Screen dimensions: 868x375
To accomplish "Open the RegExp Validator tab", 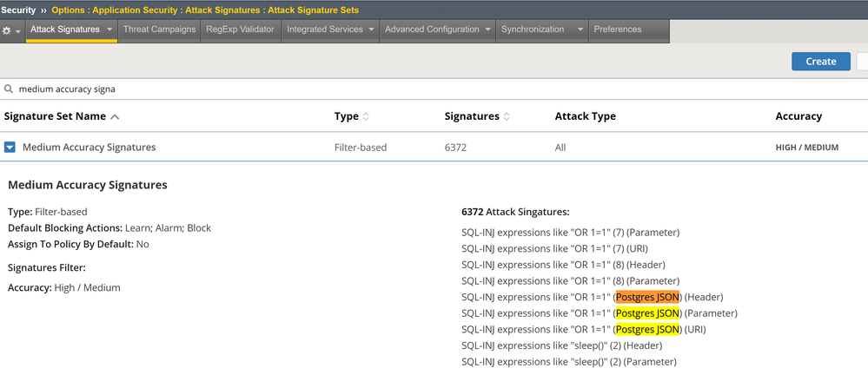I will tap(240, 30).
